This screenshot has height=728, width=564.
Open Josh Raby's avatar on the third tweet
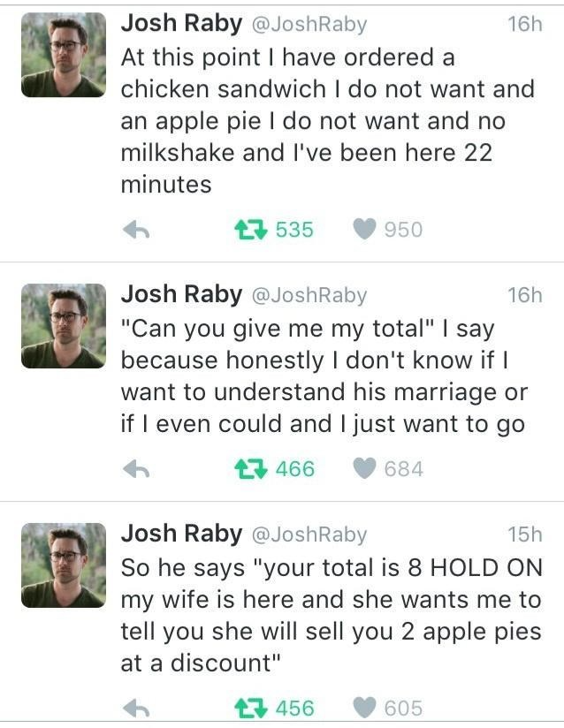point(64,565)
